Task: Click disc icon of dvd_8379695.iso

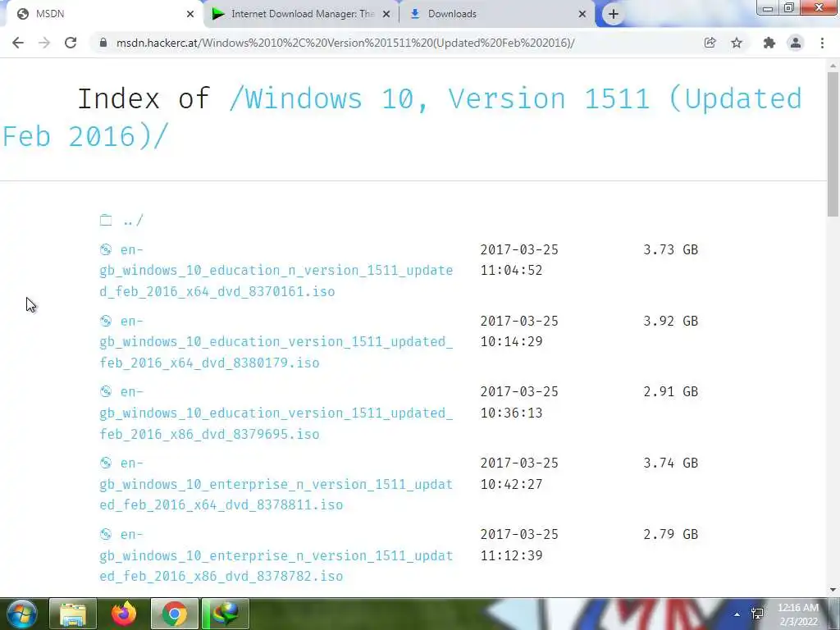Action: tap(106, 391)
